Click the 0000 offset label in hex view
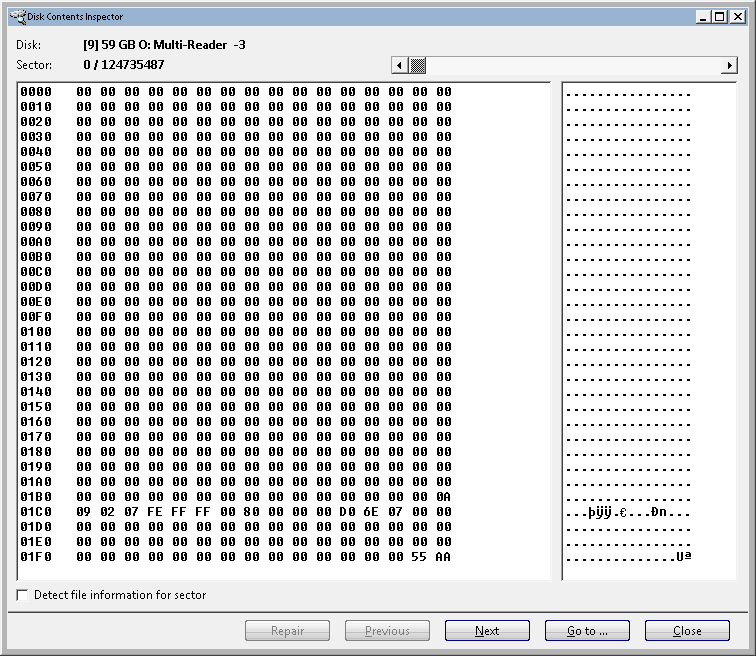Image resolution: width=756 pixels, height=656 pixels. [36, 91]
